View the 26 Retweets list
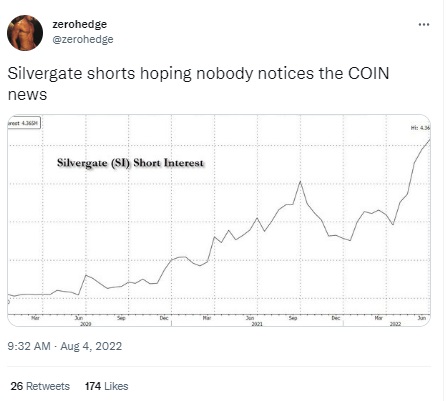Viewport: 447px width, 401px height. pyautogui.click(x=40, y=386)
